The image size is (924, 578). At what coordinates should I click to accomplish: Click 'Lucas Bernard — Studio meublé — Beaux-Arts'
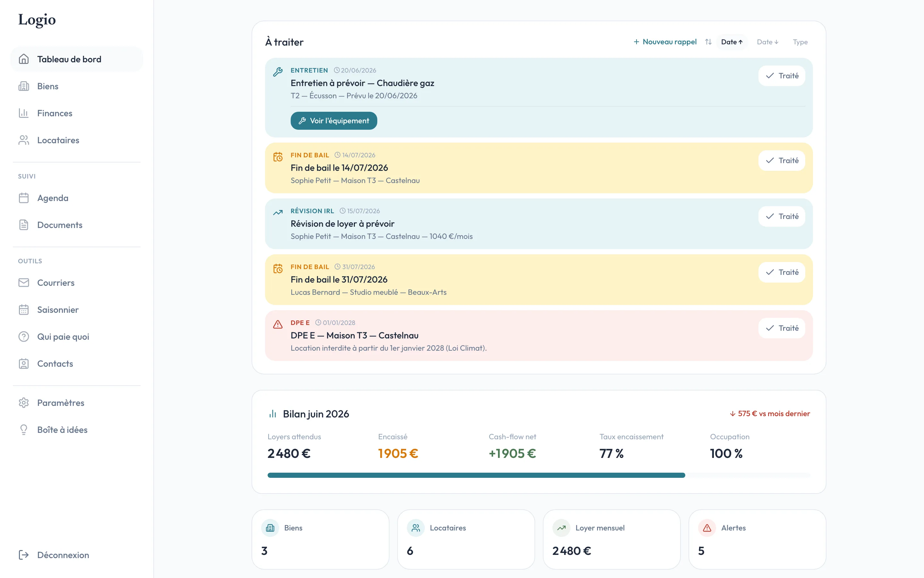(x=368, y=292)
